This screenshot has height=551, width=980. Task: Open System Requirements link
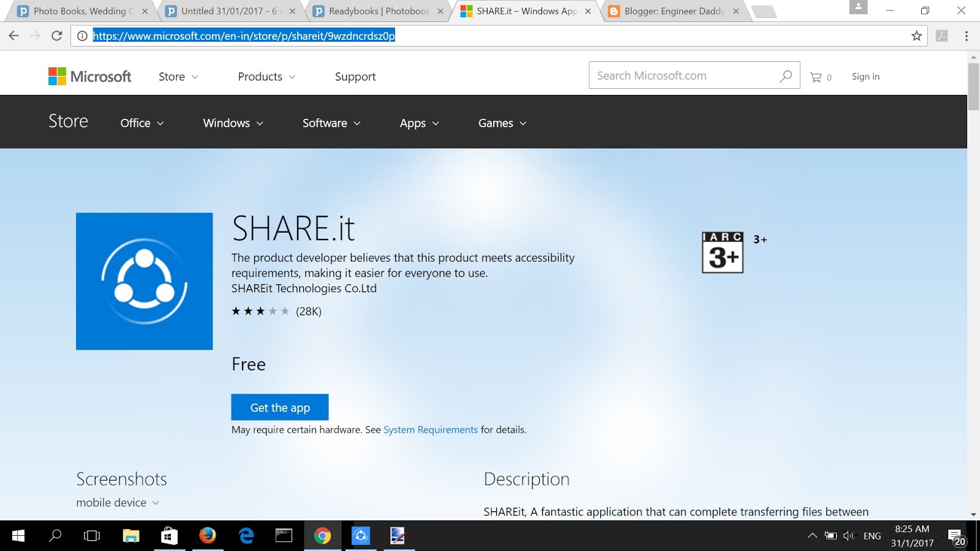[x=431, y=430]
